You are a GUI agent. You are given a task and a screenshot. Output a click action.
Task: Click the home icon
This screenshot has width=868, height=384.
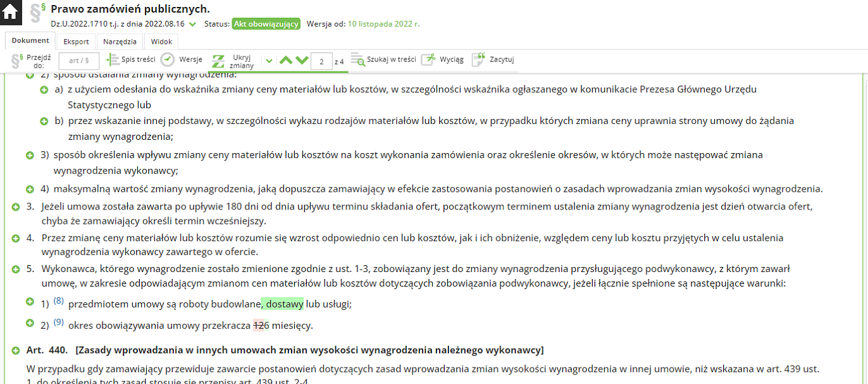[x=10, y=12]
